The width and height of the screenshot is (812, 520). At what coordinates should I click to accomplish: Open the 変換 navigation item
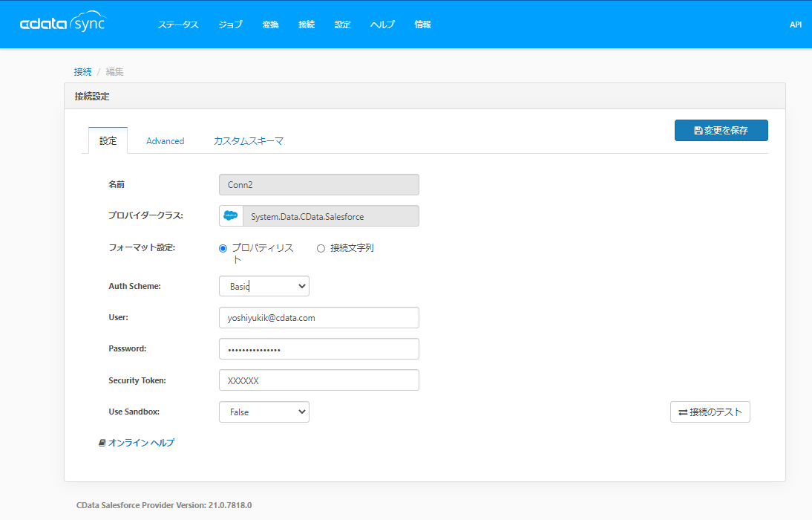click(x=270, y=25)
